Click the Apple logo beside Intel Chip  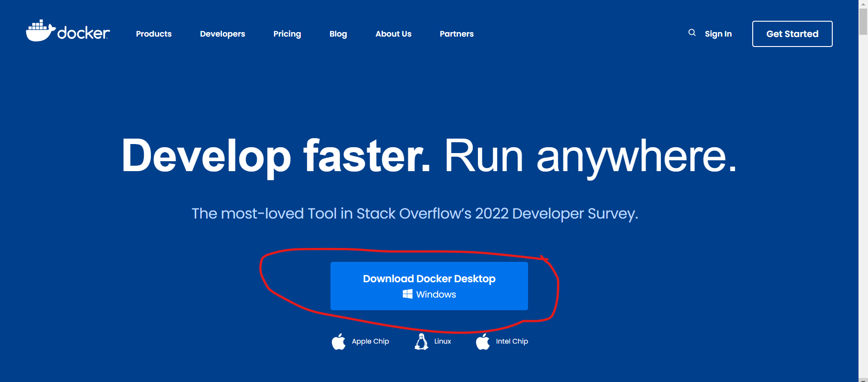[x=482, y=342]
